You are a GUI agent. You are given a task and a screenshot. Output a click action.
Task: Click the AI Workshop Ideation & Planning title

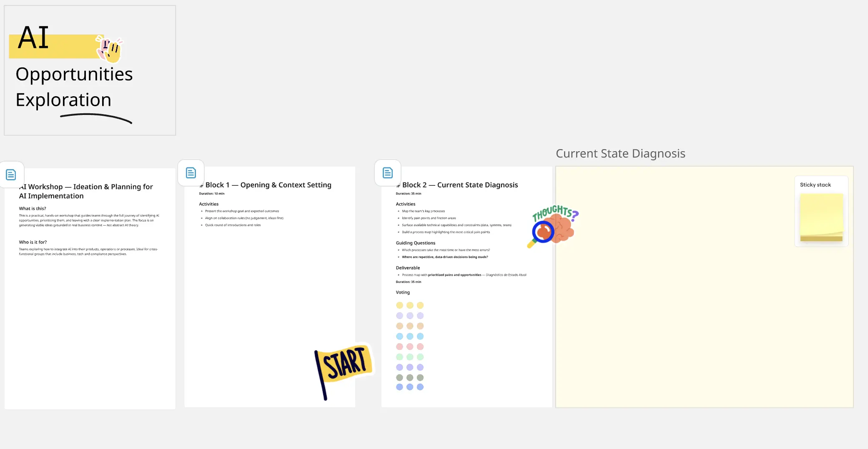point(86,191)
